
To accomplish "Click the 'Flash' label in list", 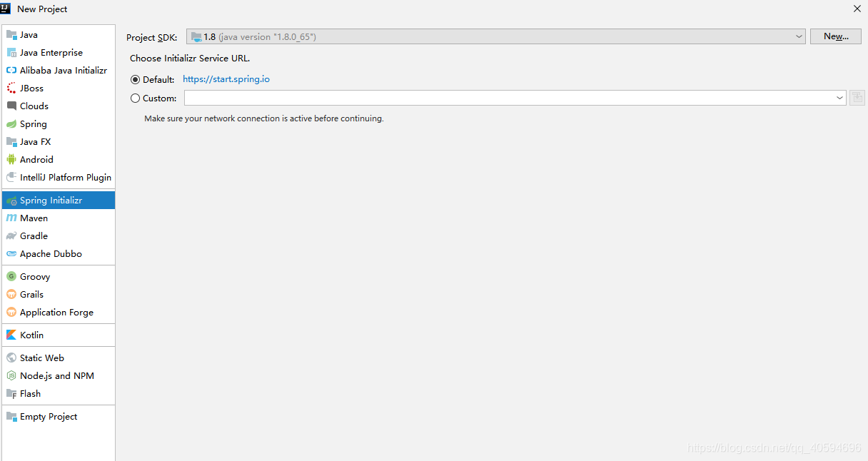I will (30, 393).
